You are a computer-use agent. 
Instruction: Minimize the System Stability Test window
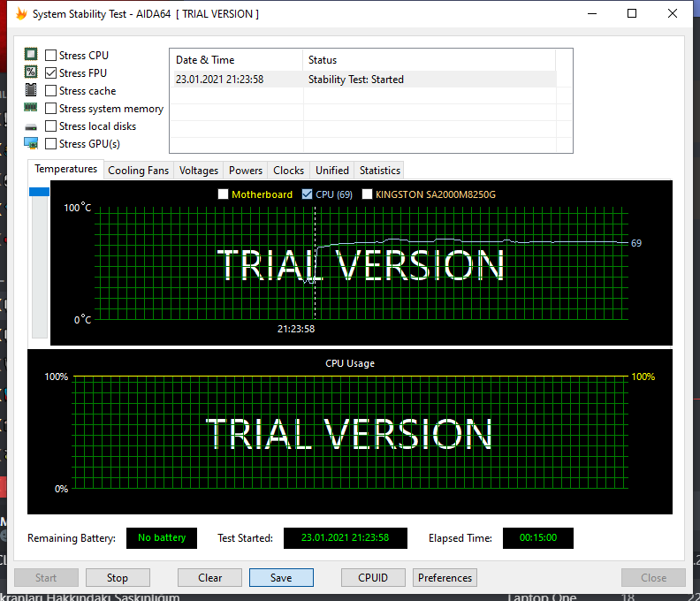point(592,13)
